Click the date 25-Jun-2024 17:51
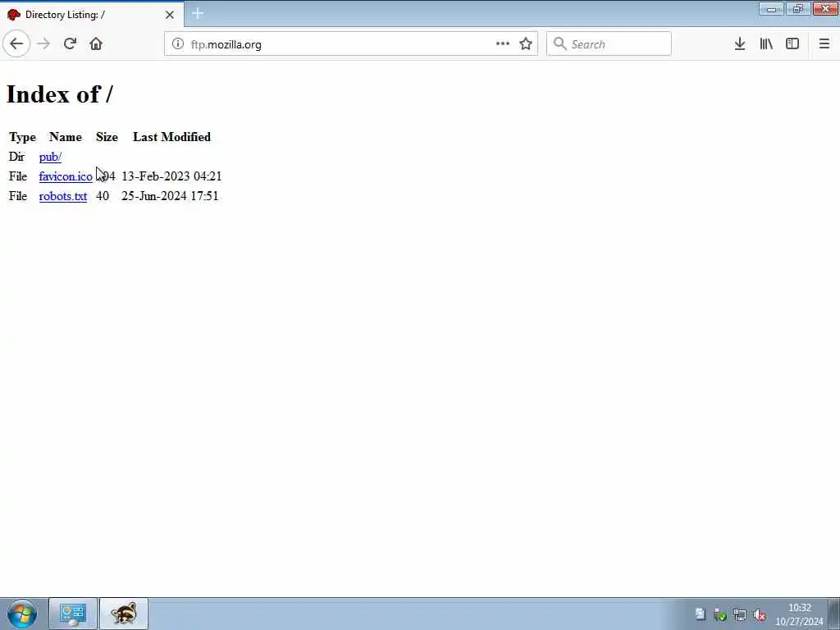This screenshot has width=840, height=630. pyautogui.click(x=170, y=196)
